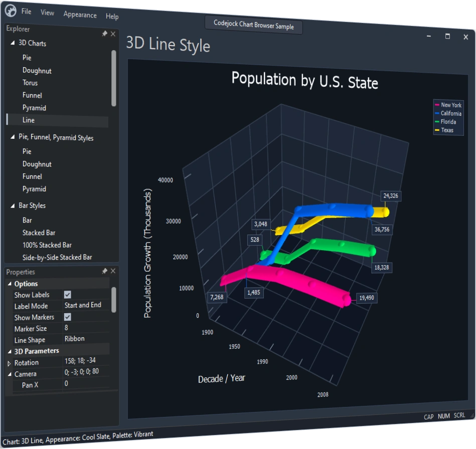The height and width of the screenshot is (449, 476).
Task: Toggle the Show Labels checkbox
Action: [x=67, y=294]
